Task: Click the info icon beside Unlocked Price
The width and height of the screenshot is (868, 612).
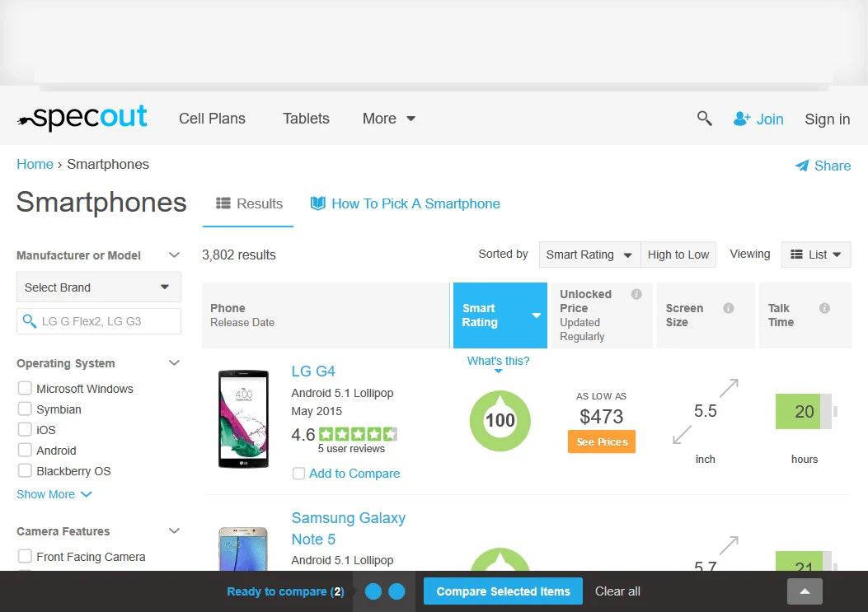Action: (636, 294)
